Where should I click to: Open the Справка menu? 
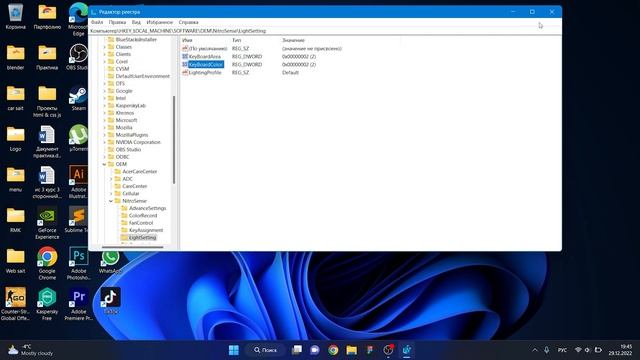click(188, 22)
